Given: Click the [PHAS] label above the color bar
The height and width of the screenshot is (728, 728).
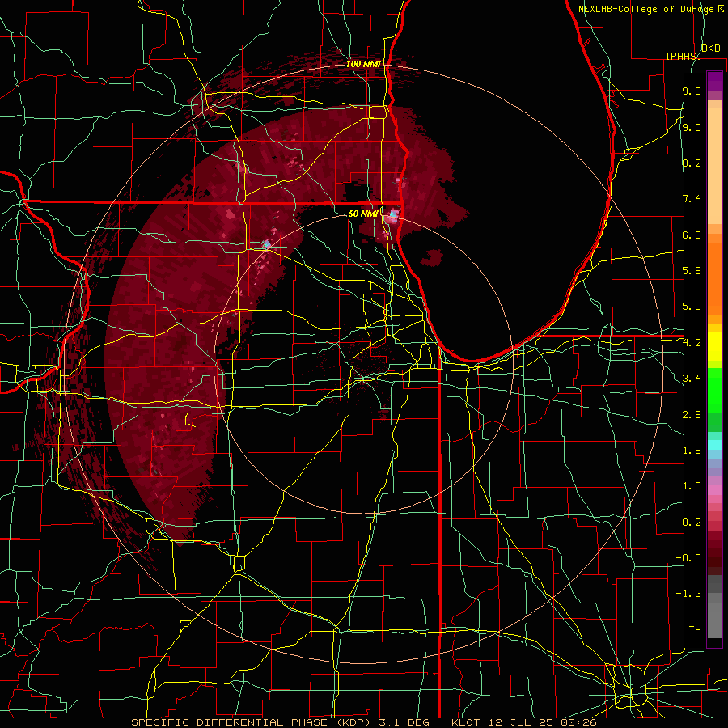Looking at the screenshot, I should [x=684, y=56].
